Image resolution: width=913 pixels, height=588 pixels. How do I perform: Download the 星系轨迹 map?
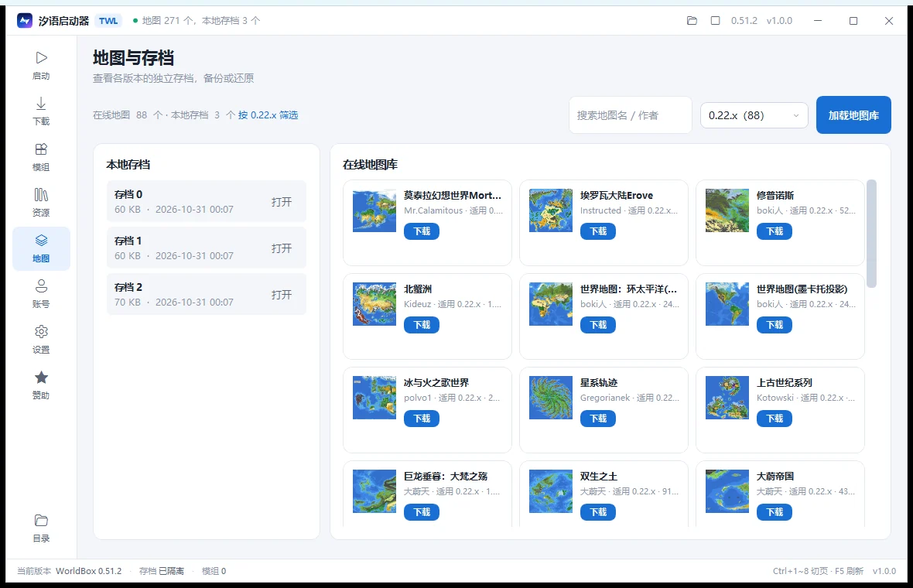(598, 419)
